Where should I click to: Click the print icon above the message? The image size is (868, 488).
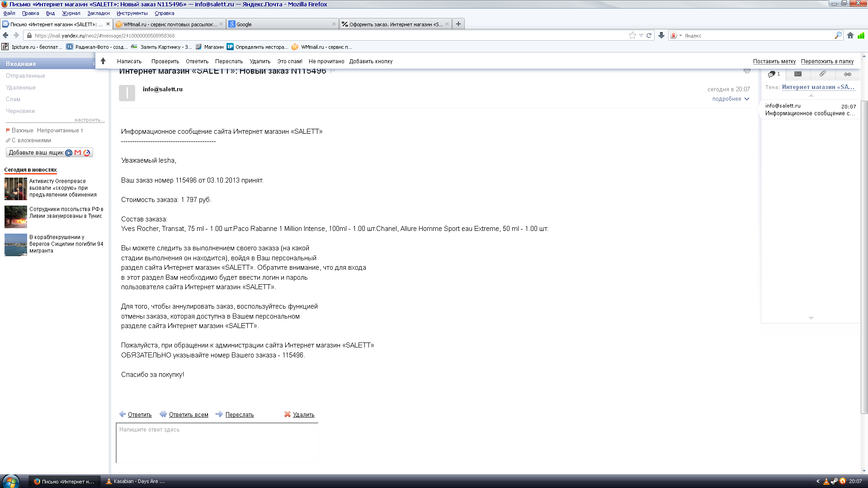coord(747,71)
